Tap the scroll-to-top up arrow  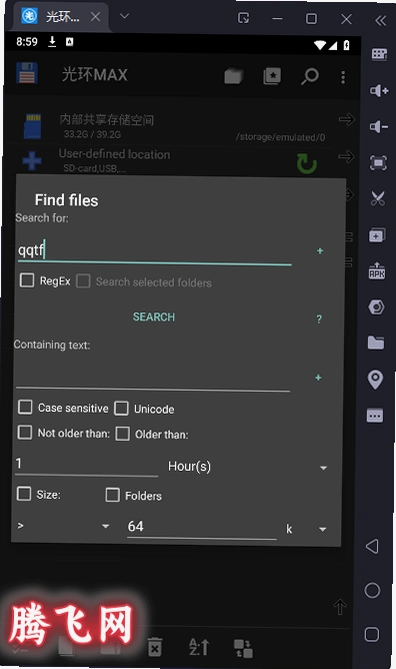click(340, 606)
